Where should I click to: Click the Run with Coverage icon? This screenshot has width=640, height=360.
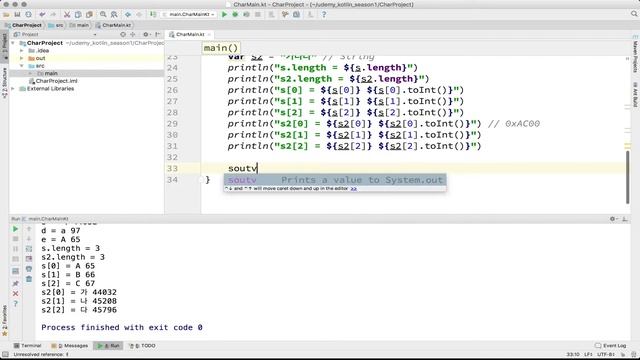(x=246, y=14)
